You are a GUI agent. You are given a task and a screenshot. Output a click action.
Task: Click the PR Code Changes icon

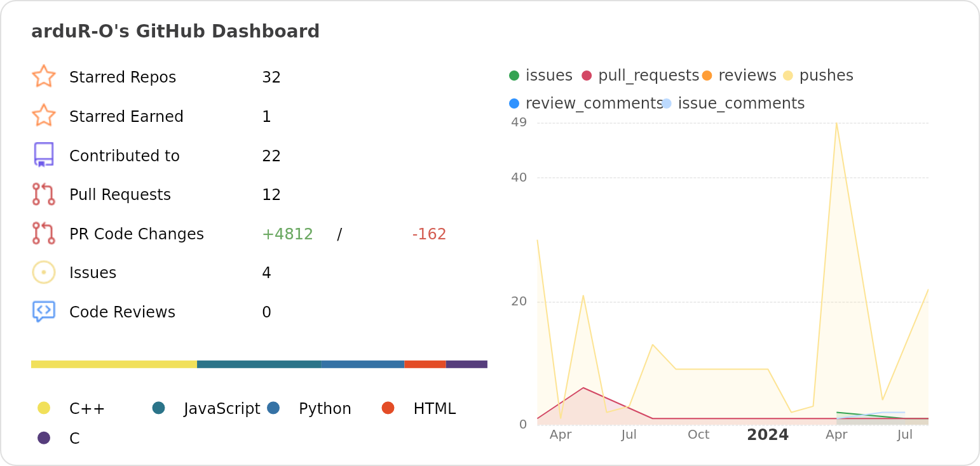(x=44, y=234)
